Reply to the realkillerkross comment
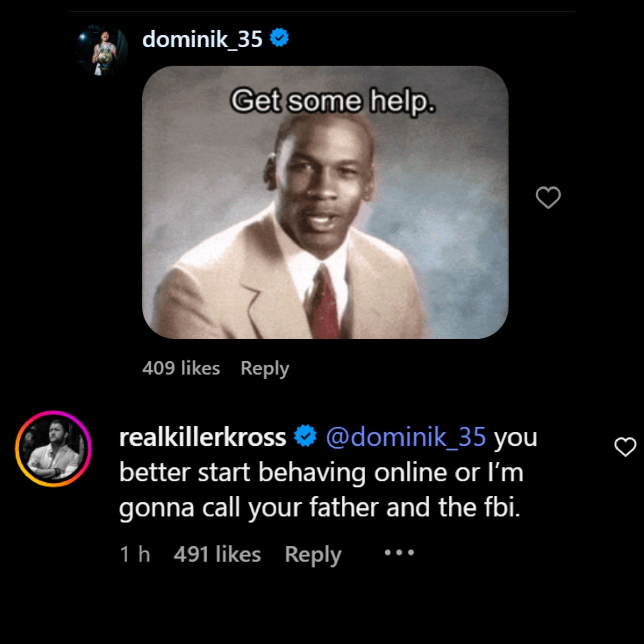The width and height of the screenshot is (644, 644). (x=313, y=554)
